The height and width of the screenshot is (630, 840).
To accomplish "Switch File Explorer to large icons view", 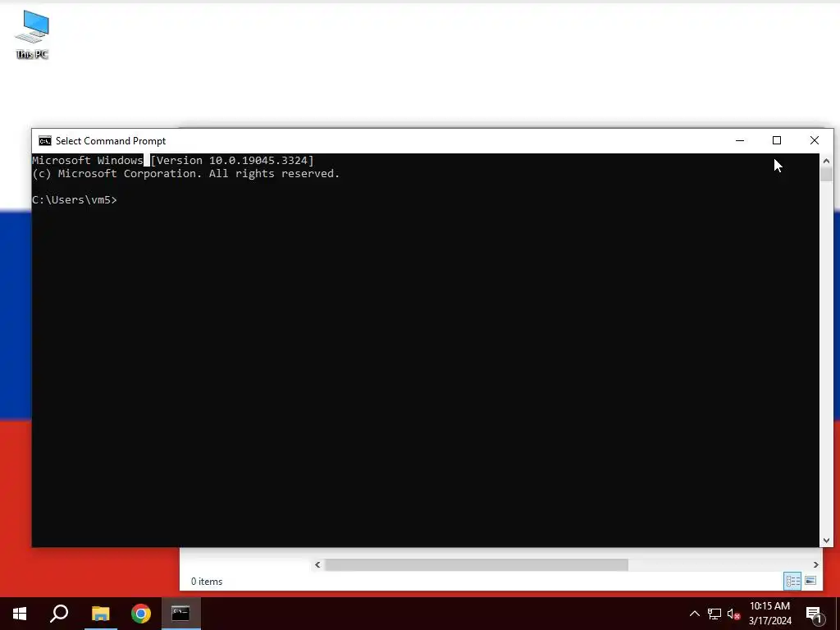I will click(810, 581).
